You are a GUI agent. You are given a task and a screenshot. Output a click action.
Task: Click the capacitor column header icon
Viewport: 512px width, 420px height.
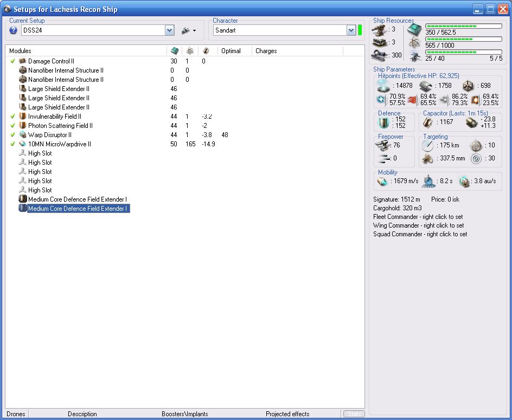coord(206,50)
